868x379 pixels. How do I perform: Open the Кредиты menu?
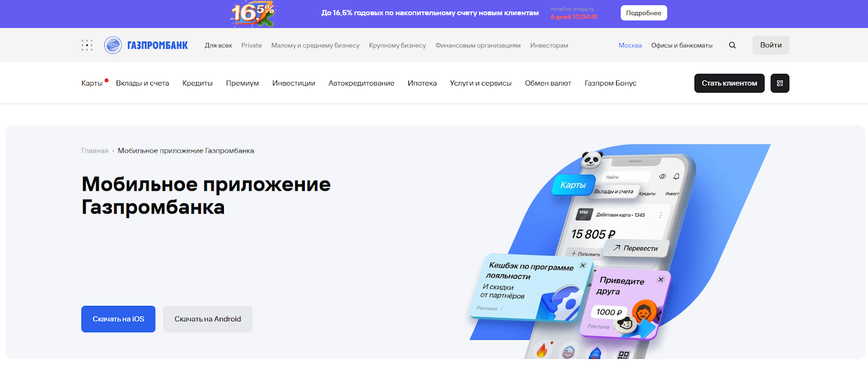tap(197, 83)
